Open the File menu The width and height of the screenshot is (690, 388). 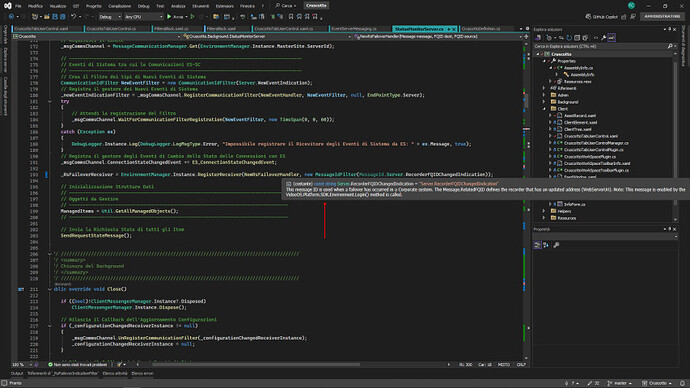[18, 6]
